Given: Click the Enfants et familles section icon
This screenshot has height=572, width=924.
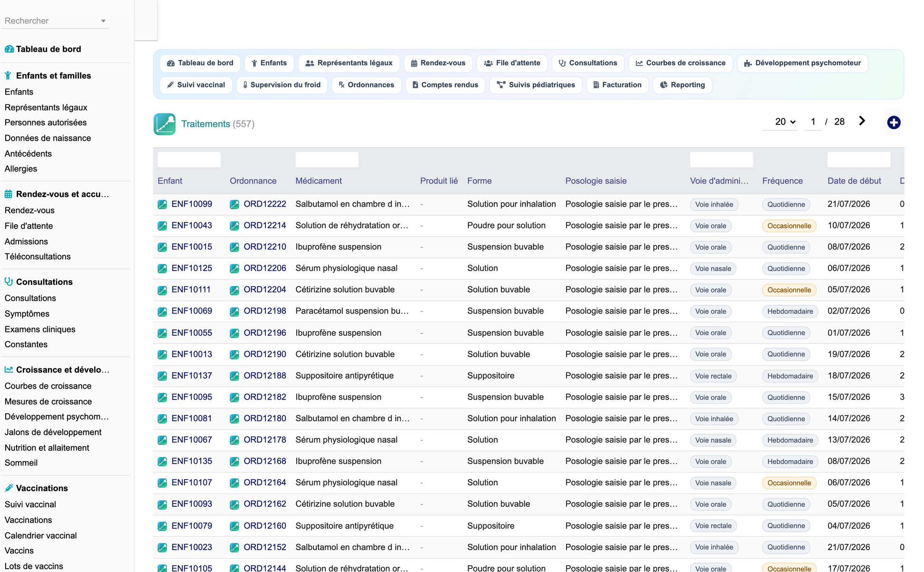Looking at the screenshot, I should [8, 76].
